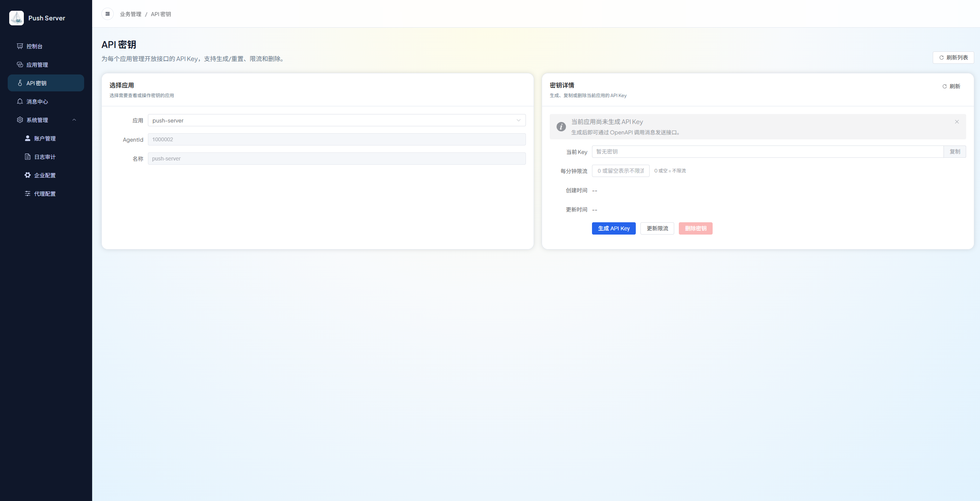Click 刷新 in 密钥详情 panel
The width and height of the screenshot is (980, 501).
coord(951,86)
